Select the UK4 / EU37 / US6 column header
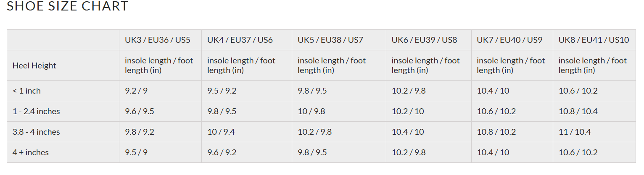The image size is (644, 175). click(x=240, y=40)
